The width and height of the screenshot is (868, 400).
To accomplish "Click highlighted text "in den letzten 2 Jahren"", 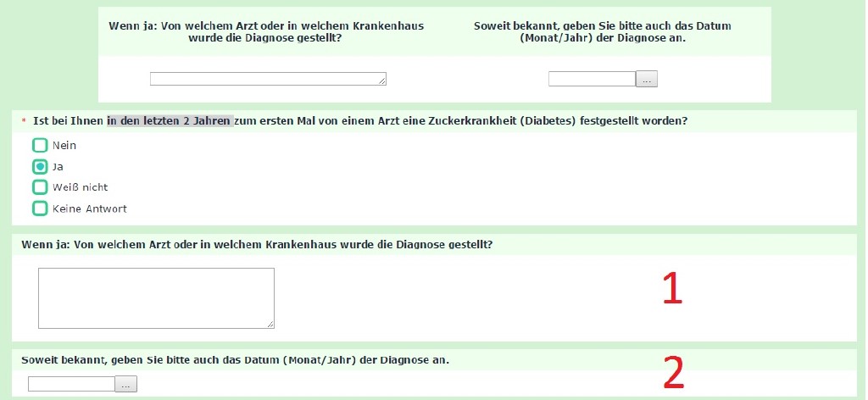I will click(x=169, y=121).
